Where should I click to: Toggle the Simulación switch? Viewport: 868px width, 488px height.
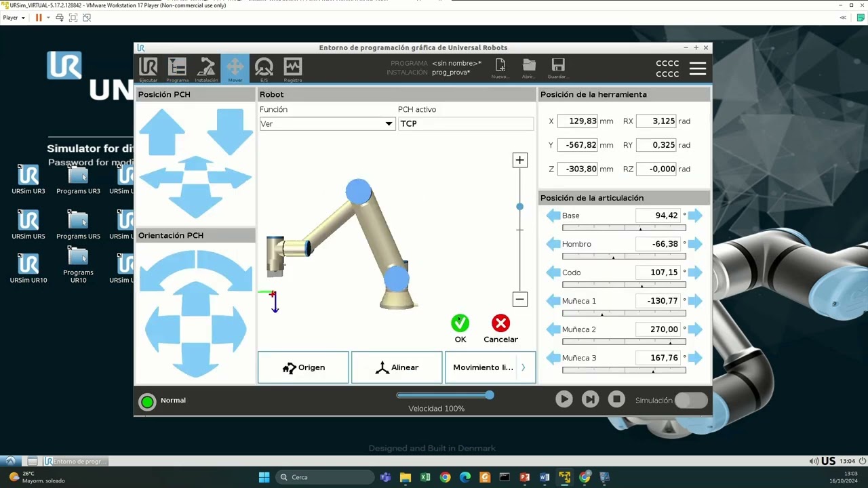pyautogui.click(x=691, y=401)
